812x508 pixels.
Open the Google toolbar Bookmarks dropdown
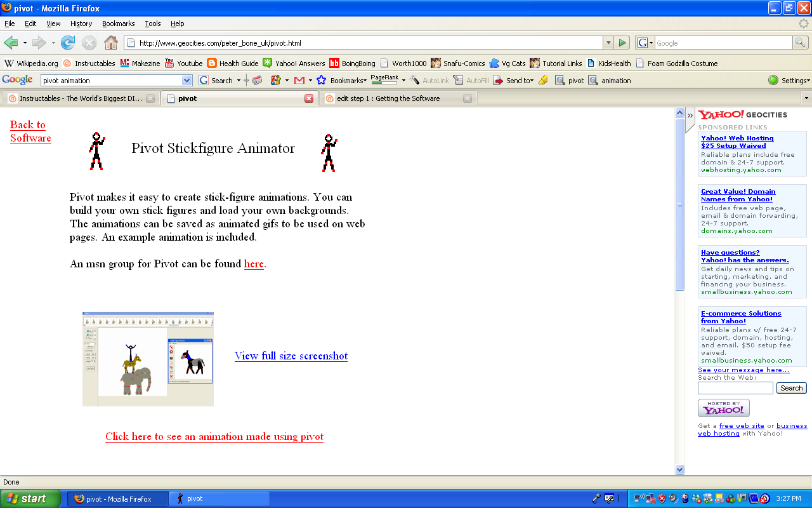348,81
